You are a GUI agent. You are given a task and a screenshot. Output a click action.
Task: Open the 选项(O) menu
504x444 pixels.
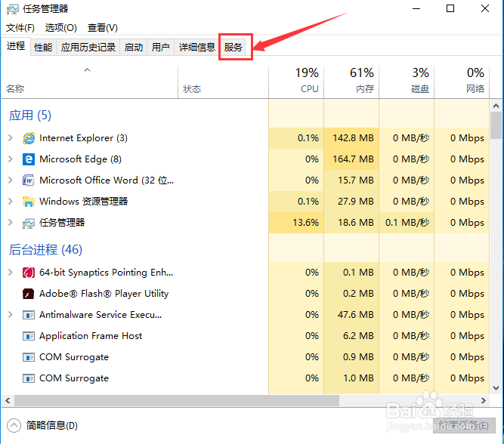click(60, 28)
